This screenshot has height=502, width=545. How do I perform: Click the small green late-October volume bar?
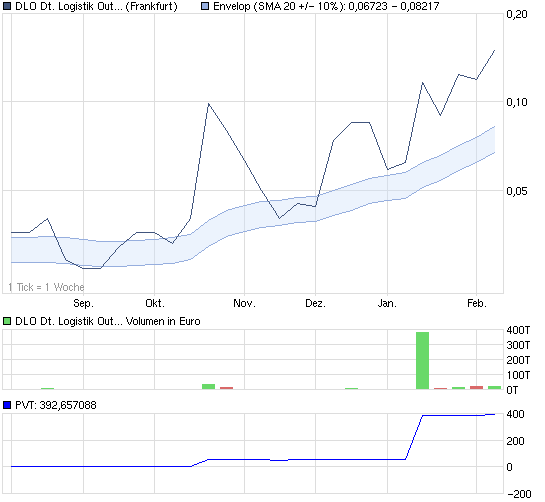tap(209, 387)
